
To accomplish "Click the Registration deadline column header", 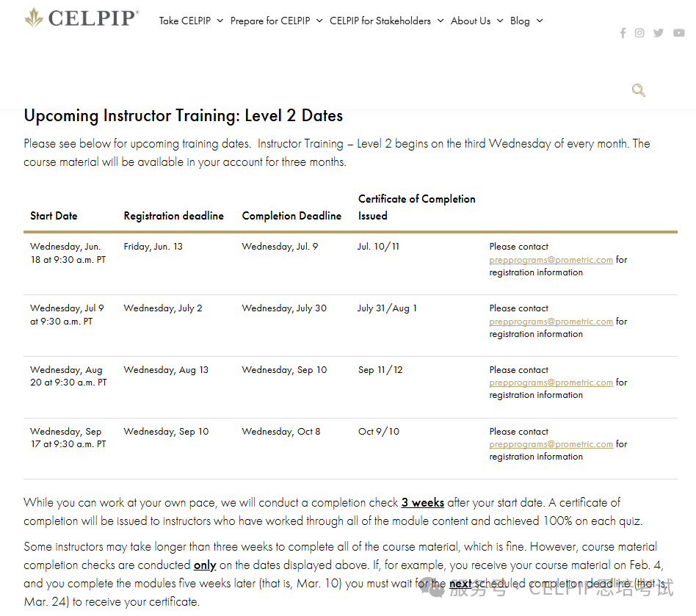I will tap(173, 216).
